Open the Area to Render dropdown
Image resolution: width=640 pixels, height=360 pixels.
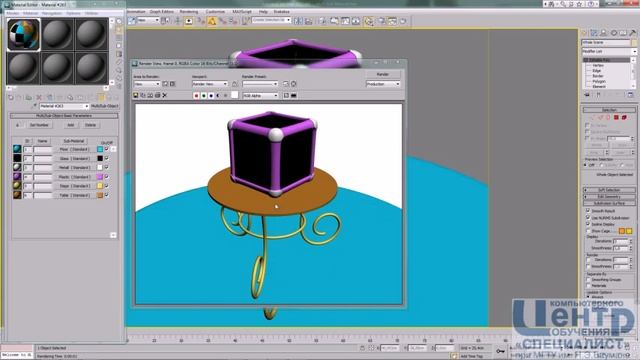click(147, 84)
